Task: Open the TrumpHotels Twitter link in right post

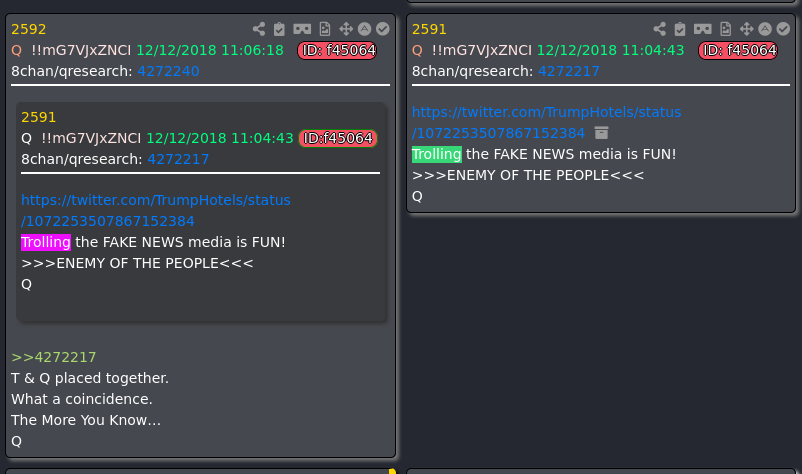Action: [546, 112]
